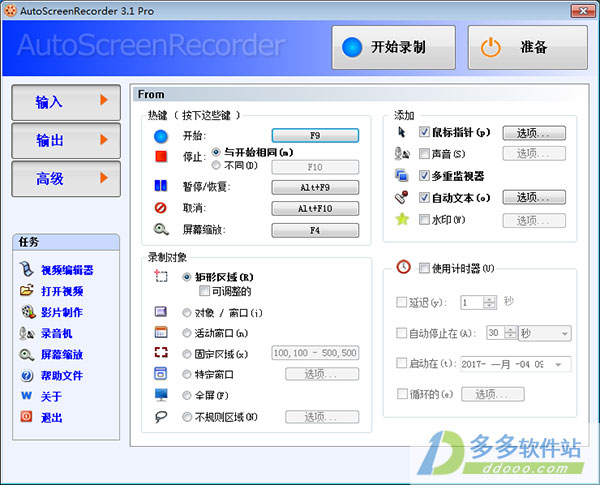Screen dimensions: 600x485
Task: Enable the 使用计时器 checkbox
Action: (x=424, y=268)
